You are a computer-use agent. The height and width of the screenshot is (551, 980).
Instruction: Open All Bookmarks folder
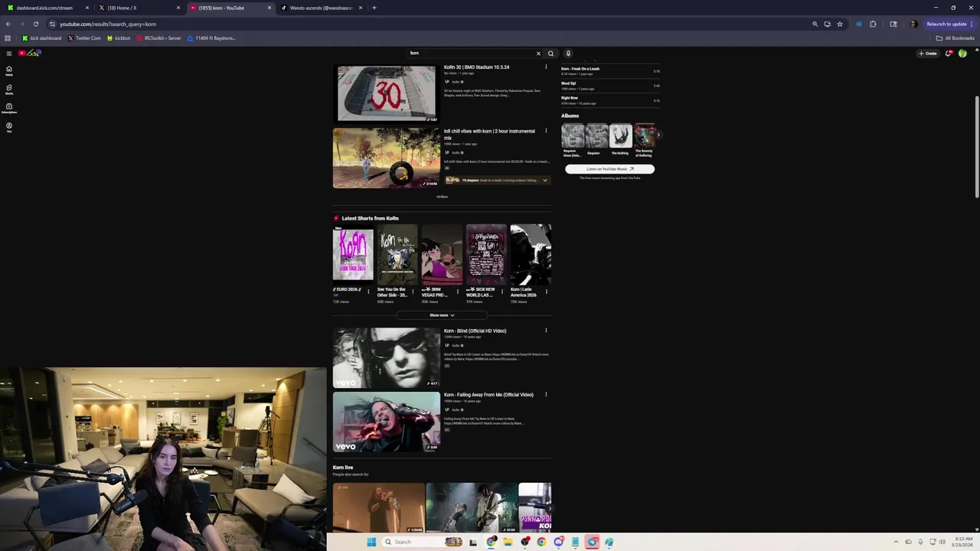click(955, 38)
